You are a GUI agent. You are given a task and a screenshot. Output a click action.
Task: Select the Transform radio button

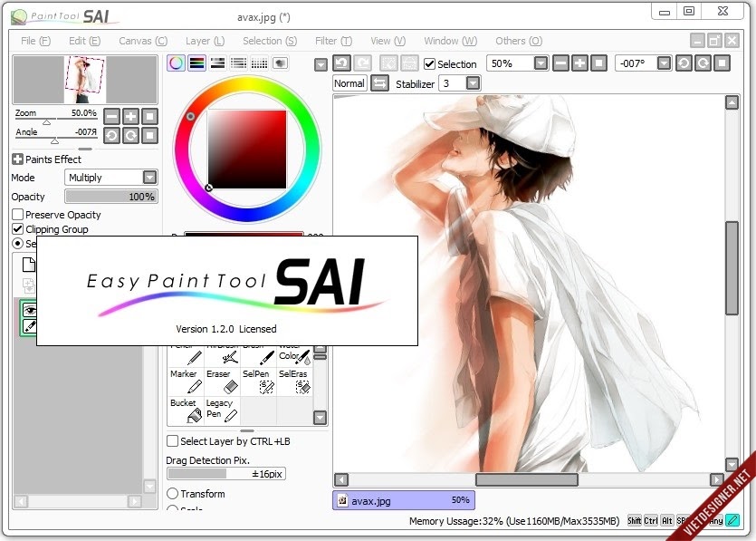(172, 493)
